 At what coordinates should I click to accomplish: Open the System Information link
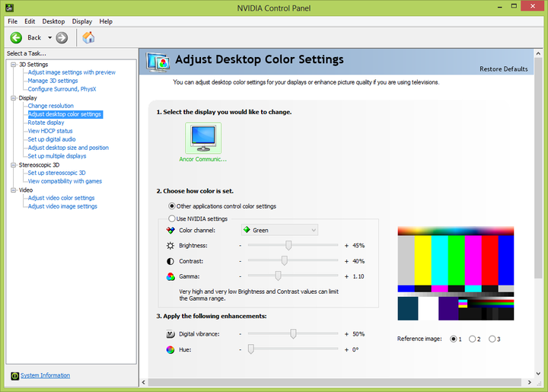[45, 375]
